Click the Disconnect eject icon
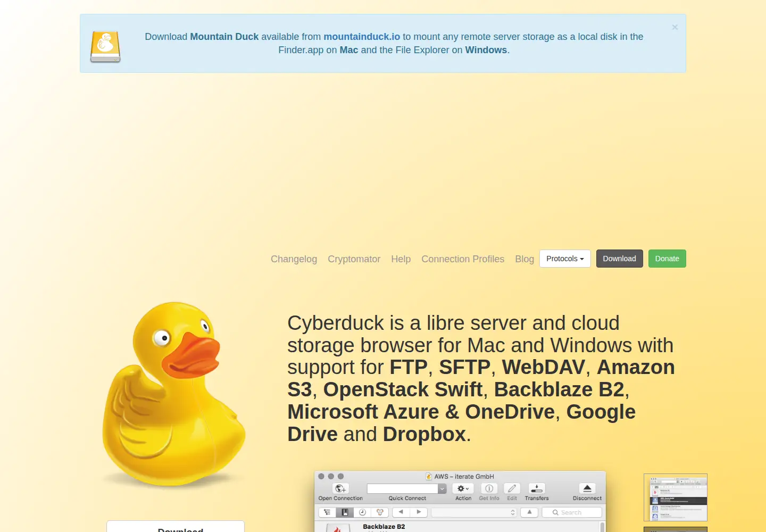The width and height of the screenshot is (766, 532). [x=587, y=488]
